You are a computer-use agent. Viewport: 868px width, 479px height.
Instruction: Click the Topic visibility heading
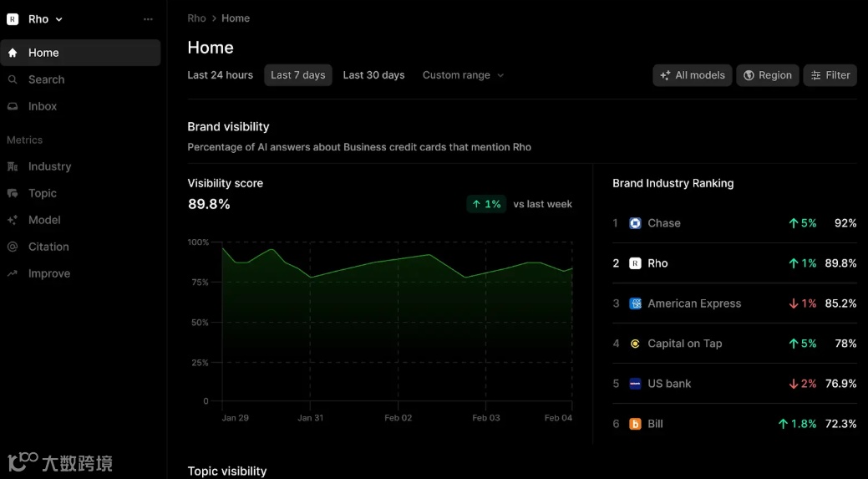pyautogui.click(x=227, y=471)
